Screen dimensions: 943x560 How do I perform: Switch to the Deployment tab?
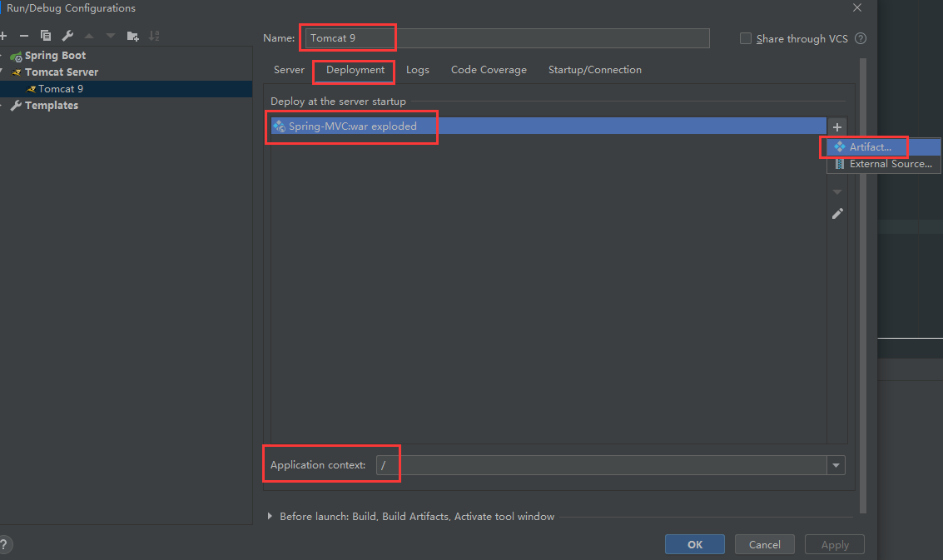(x=355, y=70)
